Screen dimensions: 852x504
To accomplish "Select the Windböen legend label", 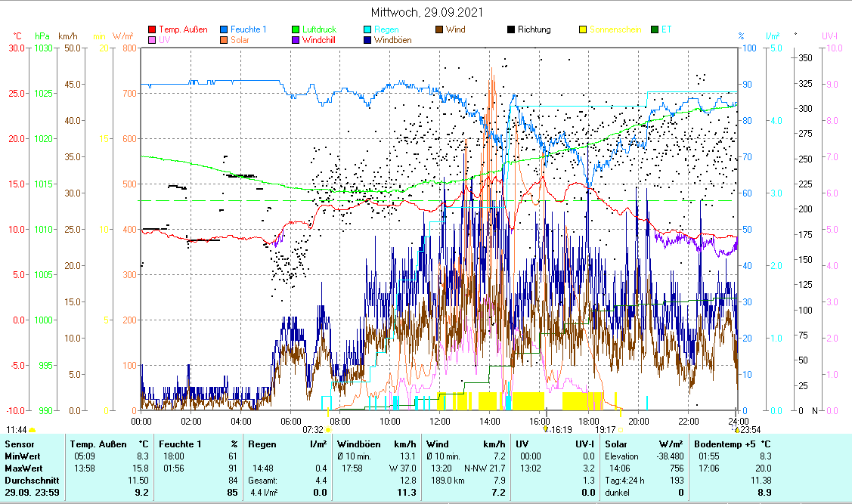I will point(392,40).
